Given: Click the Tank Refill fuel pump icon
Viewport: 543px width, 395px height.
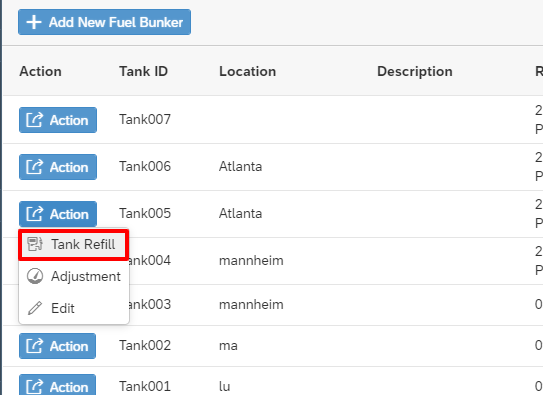Looking at the screenshot, I should point(35,244).
